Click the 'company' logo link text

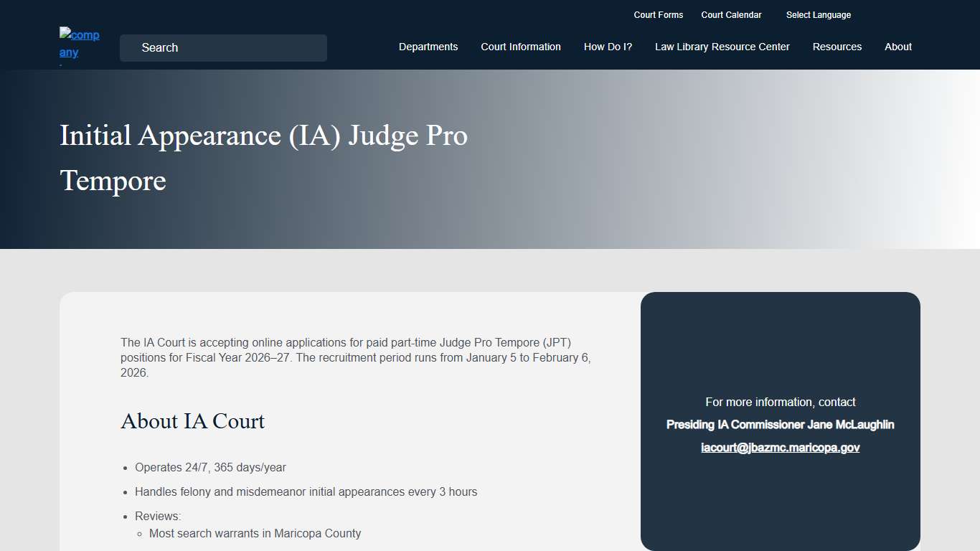pyautogui.click(x=79, y=44)
